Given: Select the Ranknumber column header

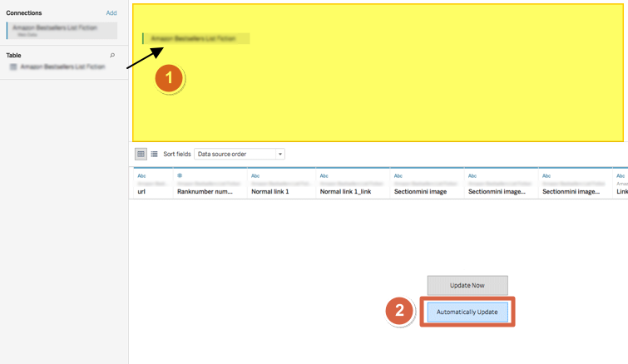Looking at the screenshot, I should [x=205, y=191].
